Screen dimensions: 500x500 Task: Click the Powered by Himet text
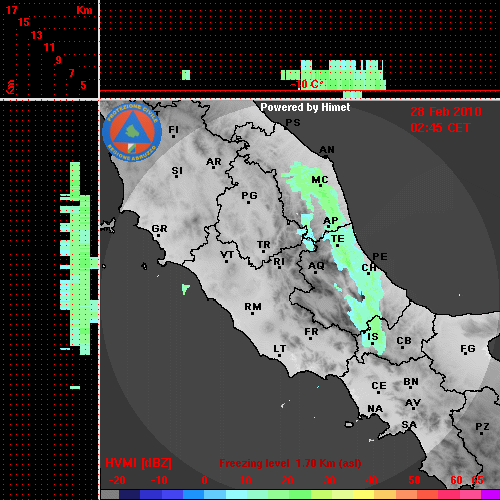pos(305,107)
